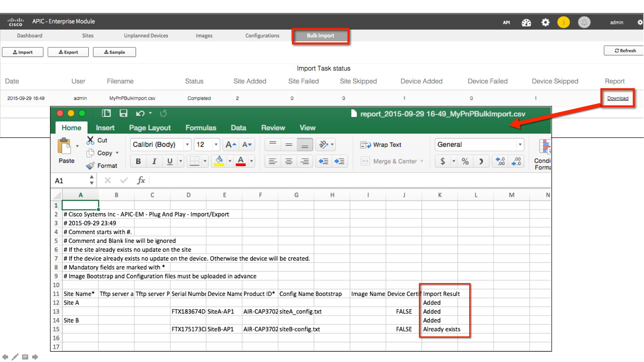Click the MyPnPBulkImport.csv filename cell

tap(132, 98)
